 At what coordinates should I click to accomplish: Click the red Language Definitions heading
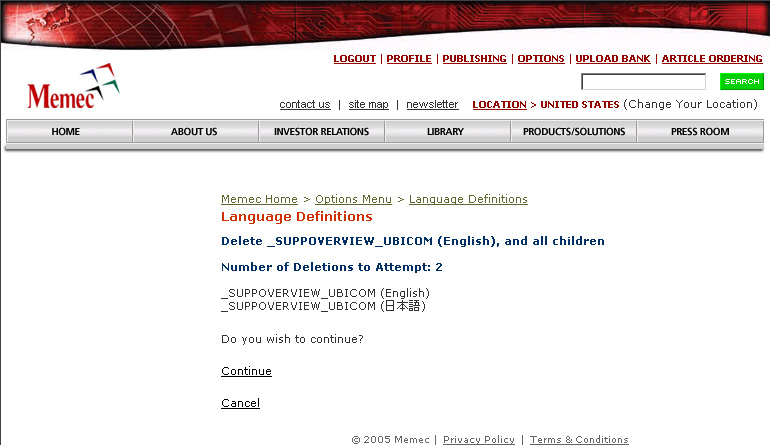pos(297,217)
